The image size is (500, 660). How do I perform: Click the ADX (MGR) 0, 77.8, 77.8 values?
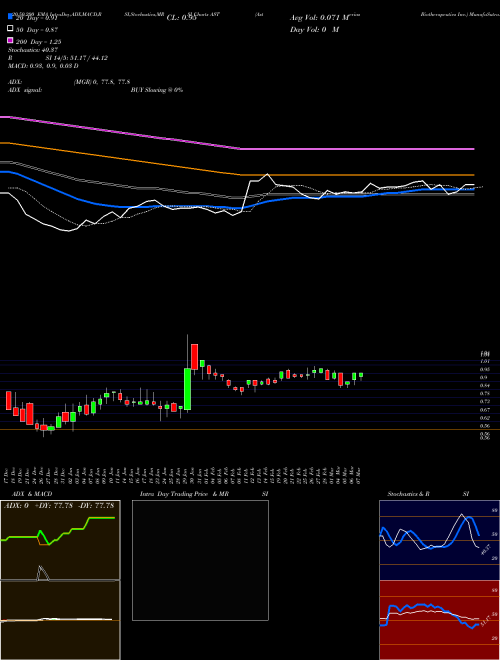(x=102, y=82)
